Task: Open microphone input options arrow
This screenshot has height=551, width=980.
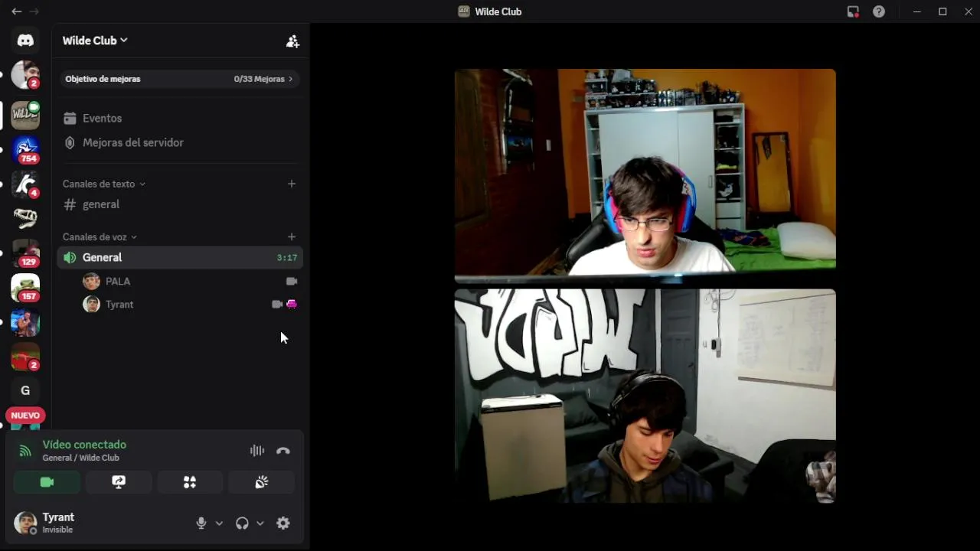Action: click(x=219, y=523)
